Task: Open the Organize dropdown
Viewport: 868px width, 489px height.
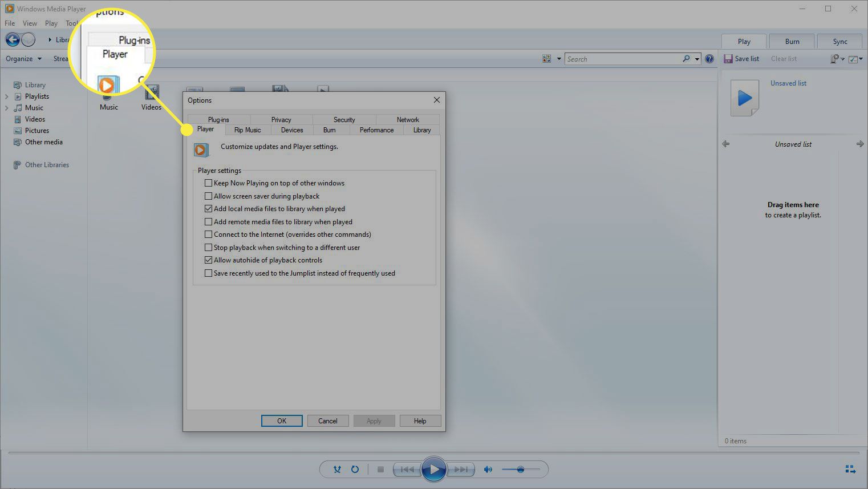Action: 23,59
